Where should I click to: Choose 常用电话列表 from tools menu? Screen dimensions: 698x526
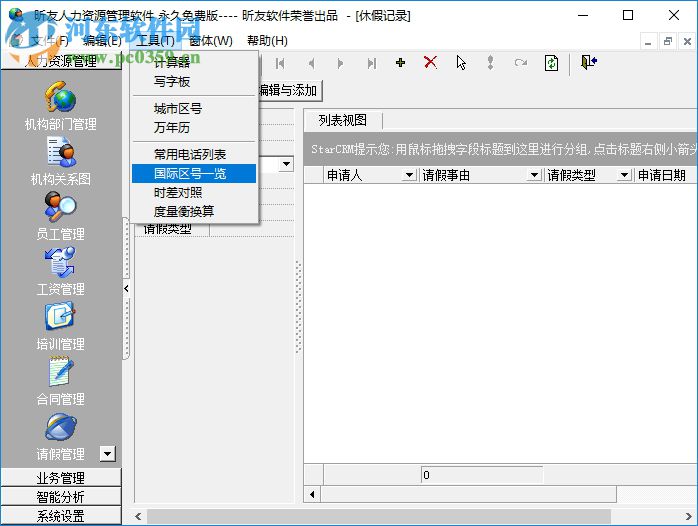194,154
